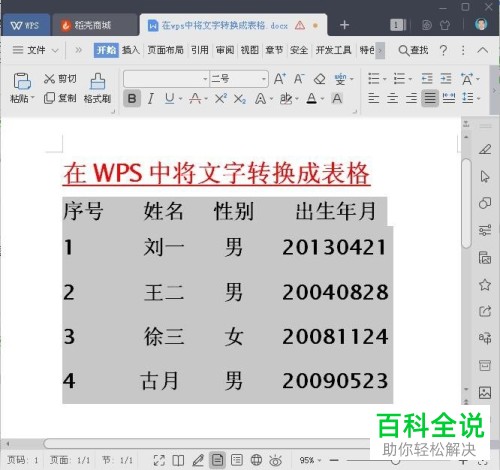
Task: Click the Paste clipboard icon
Action: click(x=22, y=81)
